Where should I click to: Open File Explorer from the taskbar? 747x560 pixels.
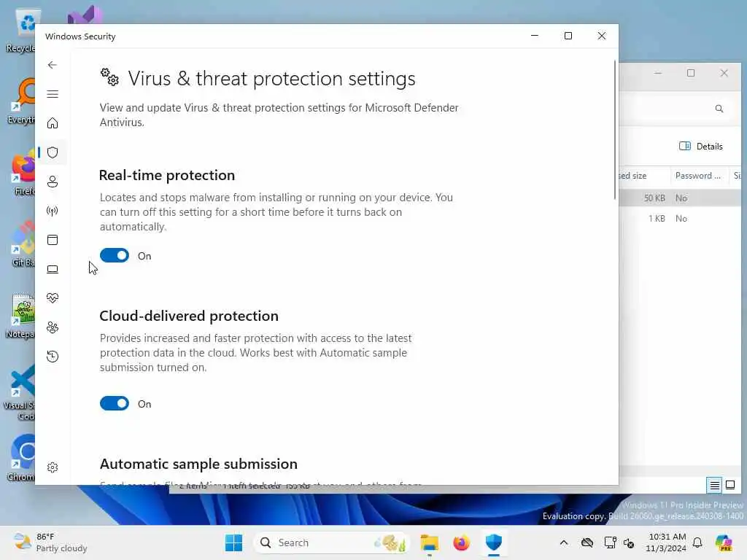[429, 542]
